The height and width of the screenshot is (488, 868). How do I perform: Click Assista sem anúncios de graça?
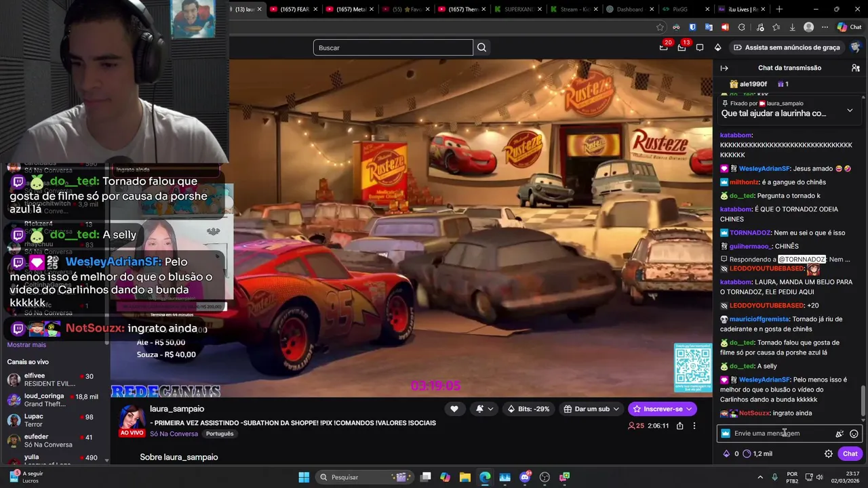click(787, 47)
